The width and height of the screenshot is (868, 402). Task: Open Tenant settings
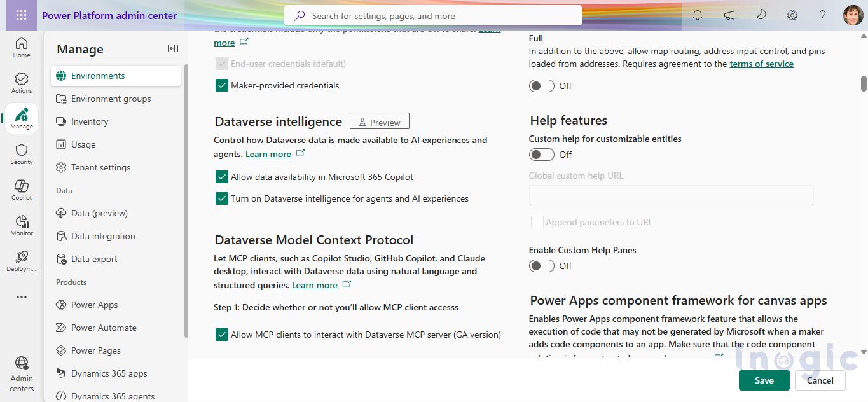(x=116, y=167)
